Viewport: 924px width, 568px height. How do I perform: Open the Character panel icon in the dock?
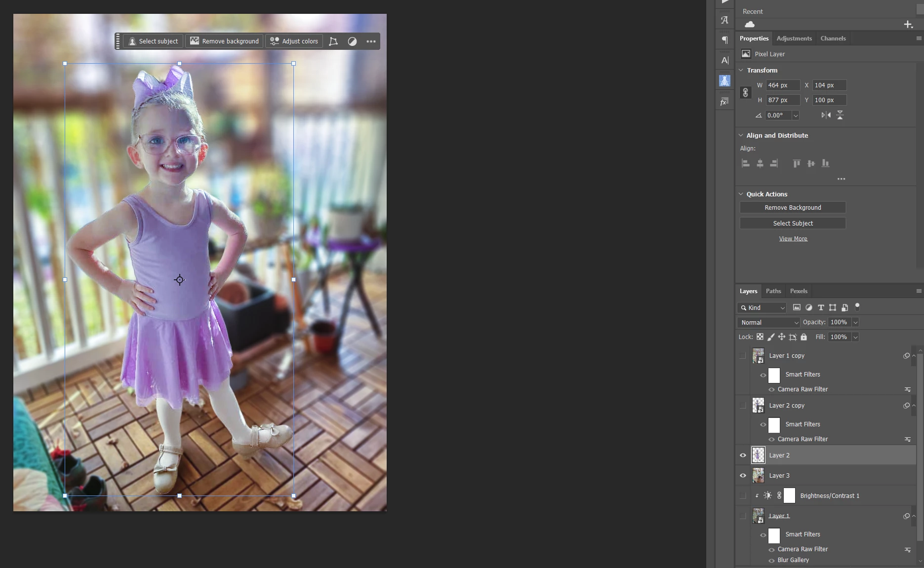[724, 60]
